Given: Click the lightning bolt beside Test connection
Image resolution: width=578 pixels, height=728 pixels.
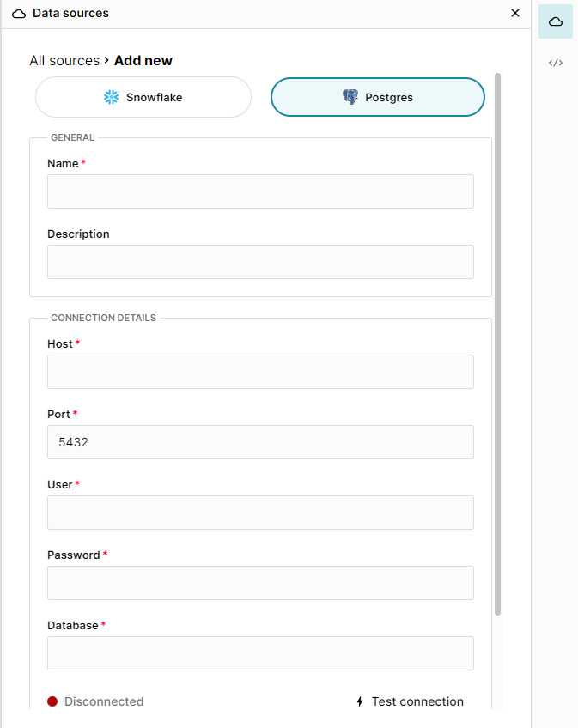Looking at the screenshot, I should tap(359, 701).
